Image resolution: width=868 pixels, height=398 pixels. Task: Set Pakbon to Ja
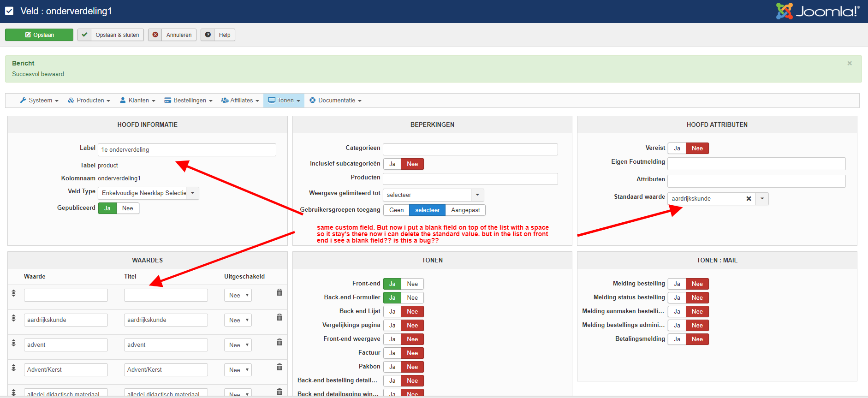(392, 367)
